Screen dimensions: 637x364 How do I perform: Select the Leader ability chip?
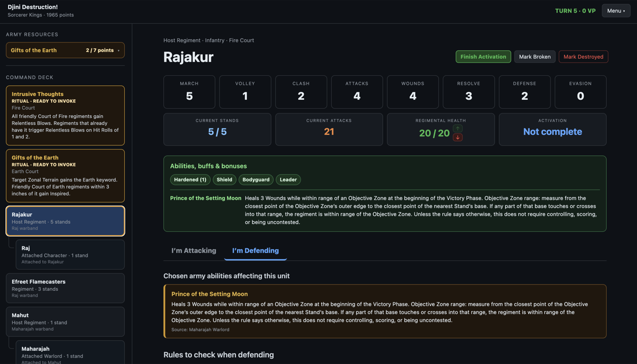tap(288, 180)
